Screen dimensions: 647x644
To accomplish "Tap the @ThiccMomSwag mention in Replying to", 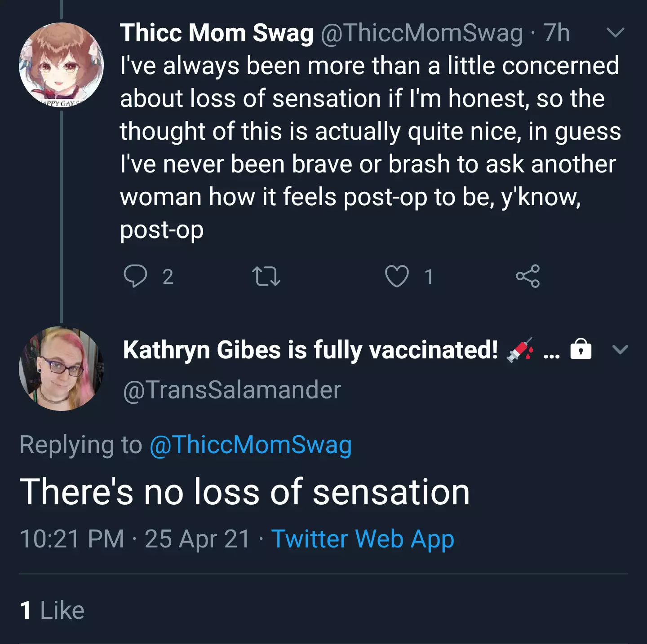I will (251, 445).
